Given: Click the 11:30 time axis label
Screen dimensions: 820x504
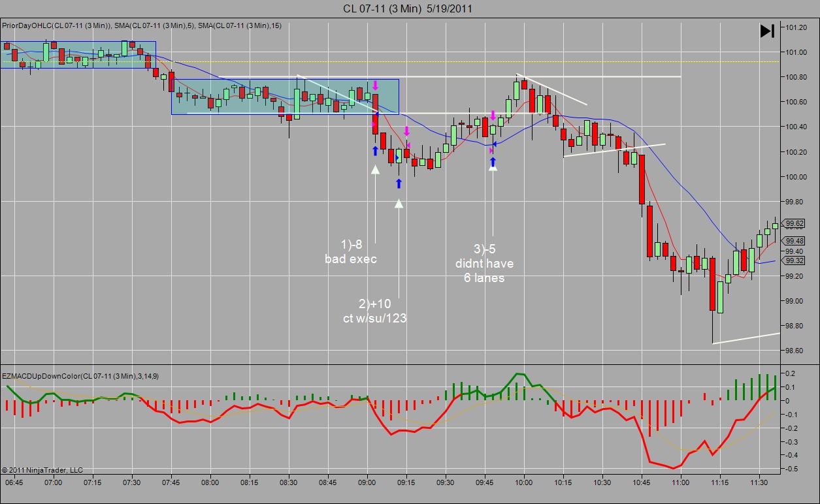Looking at the screenshot, I should pos(759,482).
